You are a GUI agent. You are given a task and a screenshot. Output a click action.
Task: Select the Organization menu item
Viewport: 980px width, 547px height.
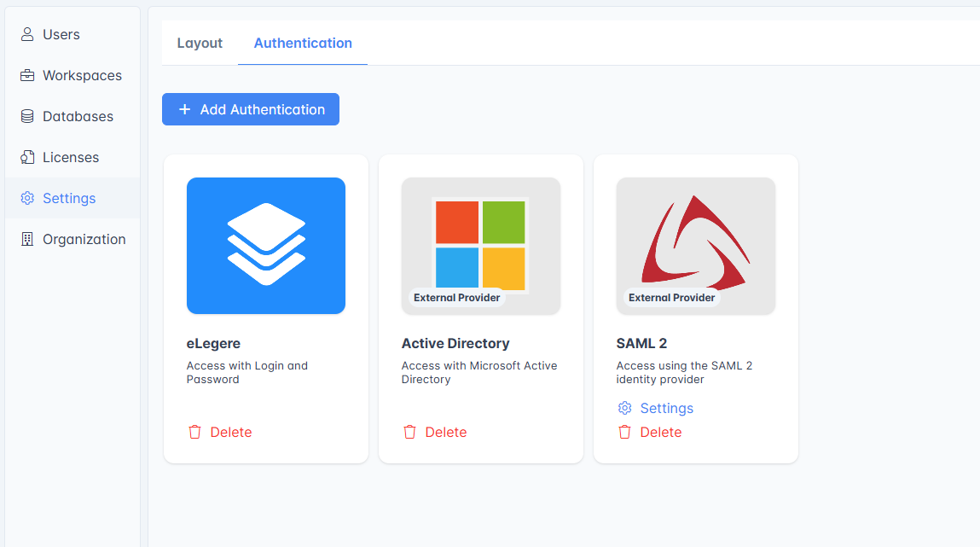point(72,240)
